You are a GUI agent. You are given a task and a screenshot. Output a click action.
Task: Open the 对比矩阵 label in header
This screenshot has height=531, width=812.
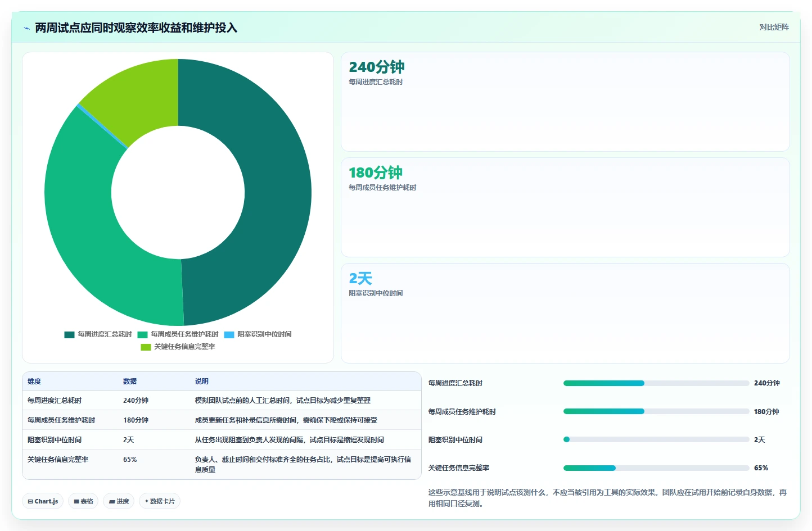click(x=774, y=27)
